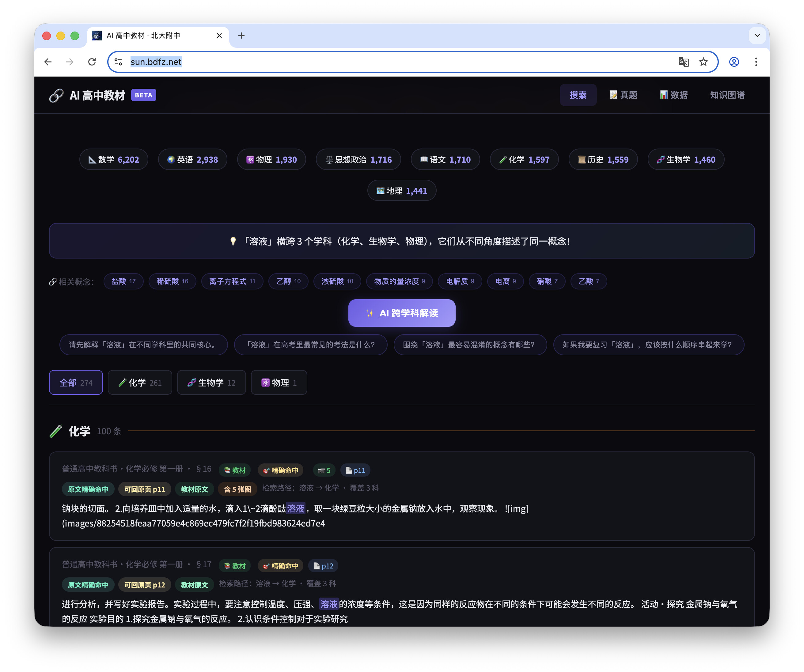Open the chevron dropdown at window top-right
This screenshot has width=804, height=672.
[757, 35]
